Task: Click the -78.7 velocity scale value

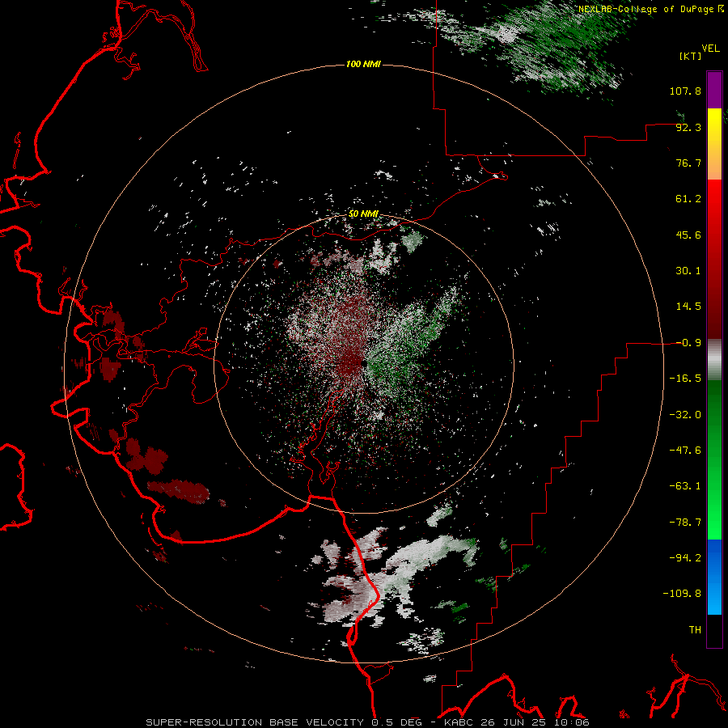Action: click(685, 523)
